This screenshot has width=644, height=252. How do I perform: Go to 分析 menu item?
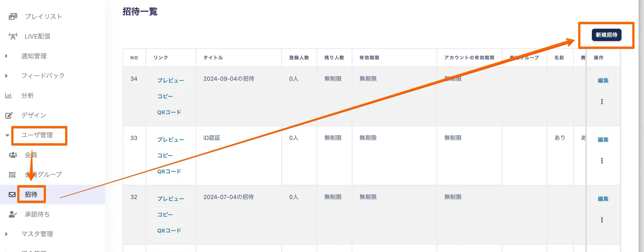(x=27, y=96)
